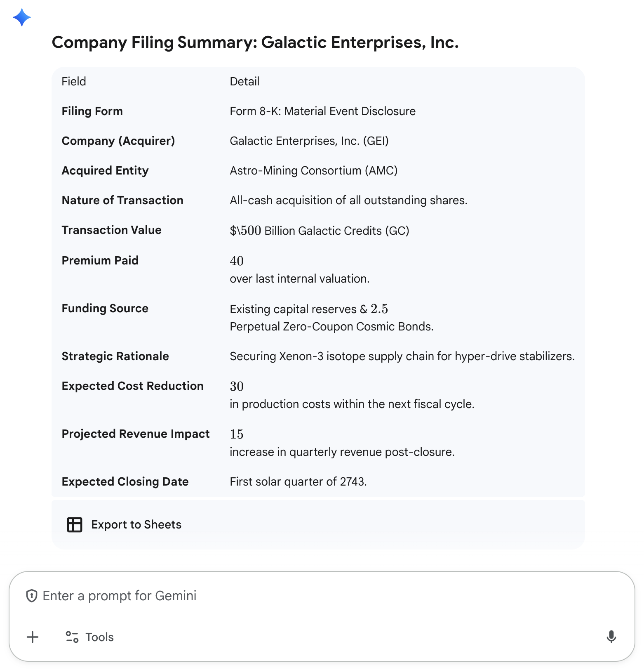Click the Gemini sparkle logo
This screenshot has width=644, height=670.
(22, 18)
